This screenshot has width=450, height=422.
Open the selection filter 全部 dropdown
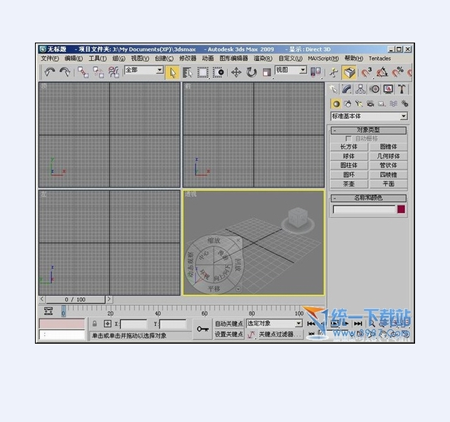[x=144, y=70]
